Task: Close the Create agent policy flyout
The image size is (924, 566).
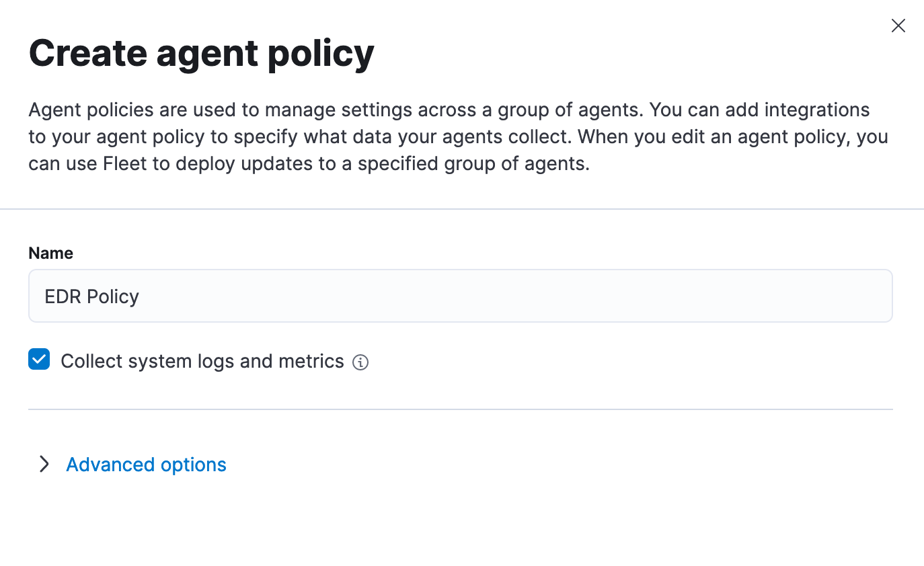Action: point(898,26)
